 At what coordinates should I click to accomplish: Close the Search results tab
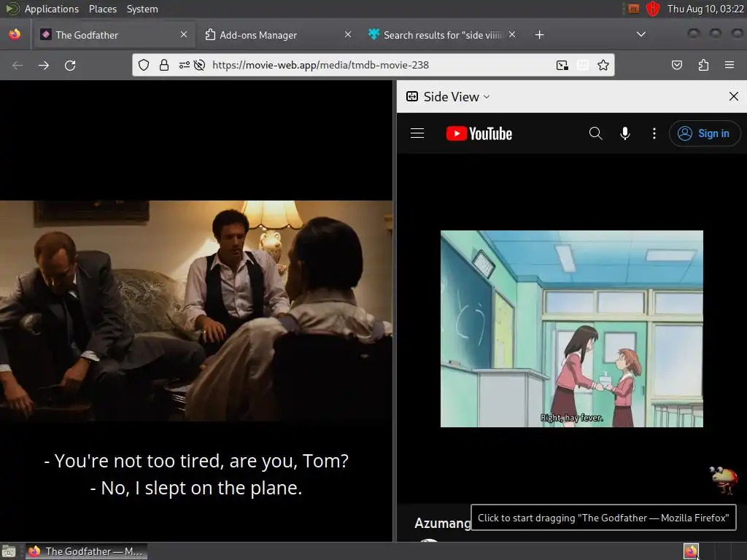click(x=511, y=34)
